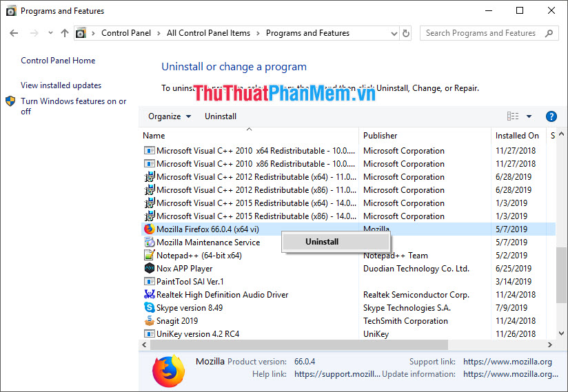
Task: Click the horizontal scrollbar right arrow
Action: pos(550,344)
